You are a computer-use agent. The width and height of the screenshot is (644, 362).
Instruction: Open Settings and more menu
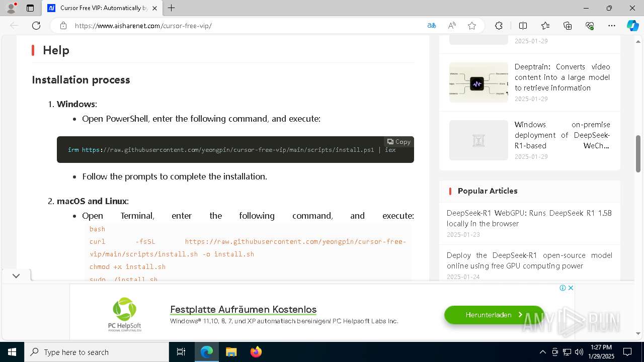(612, 26)
